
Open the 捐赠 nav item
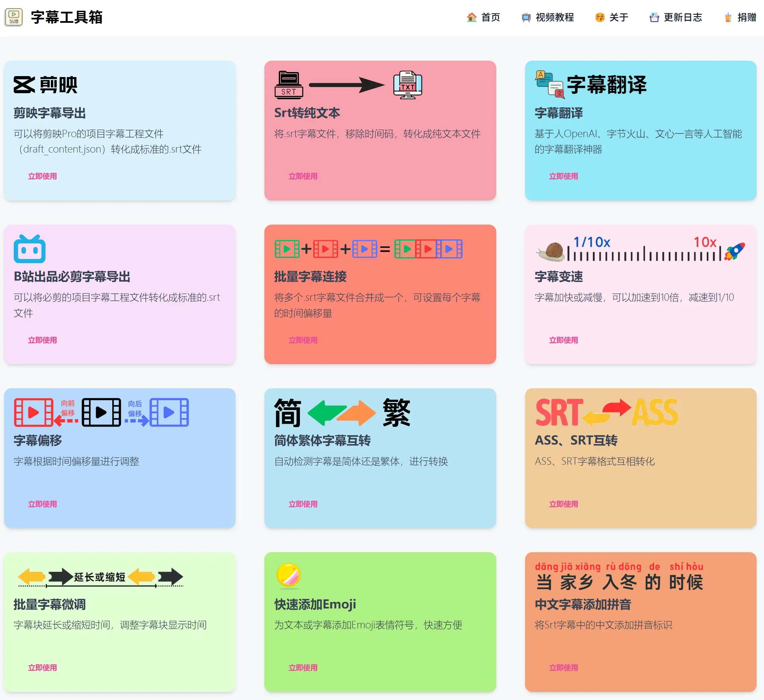click(740, 17)
